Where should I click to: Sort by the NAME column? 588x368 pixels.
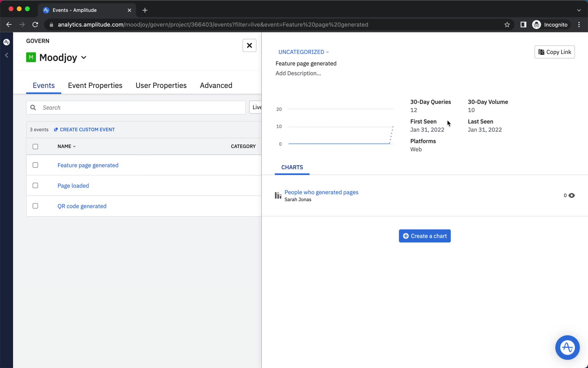(x=66, y=146)
